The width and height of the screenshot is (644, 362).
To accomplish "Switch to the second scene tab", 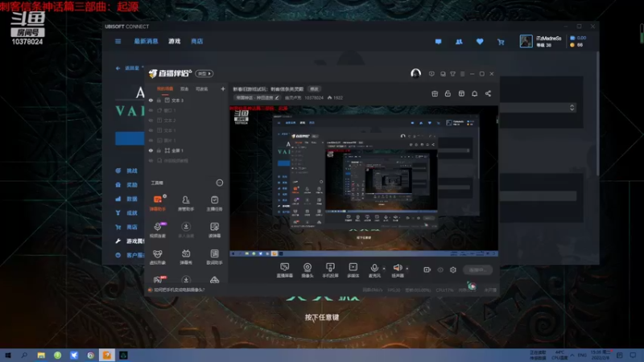I will (184, 88).
